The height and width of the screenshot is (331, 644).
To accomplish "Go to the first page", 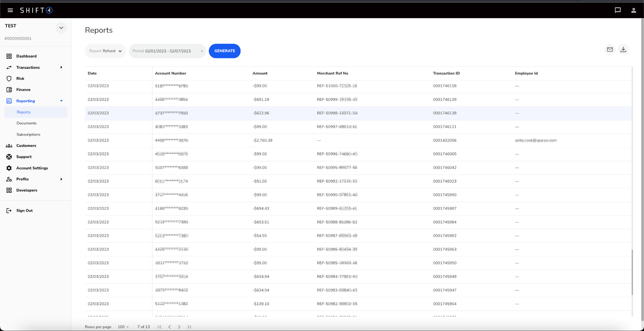I will coord(159,327).
